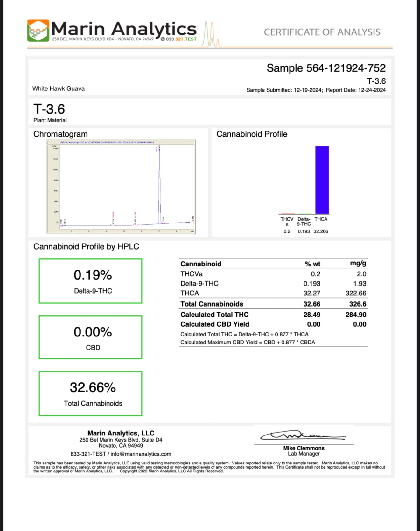420x531 pixels.
Task: Click the phone icon beside 833.321.TEST
Action: coord(163,39)
